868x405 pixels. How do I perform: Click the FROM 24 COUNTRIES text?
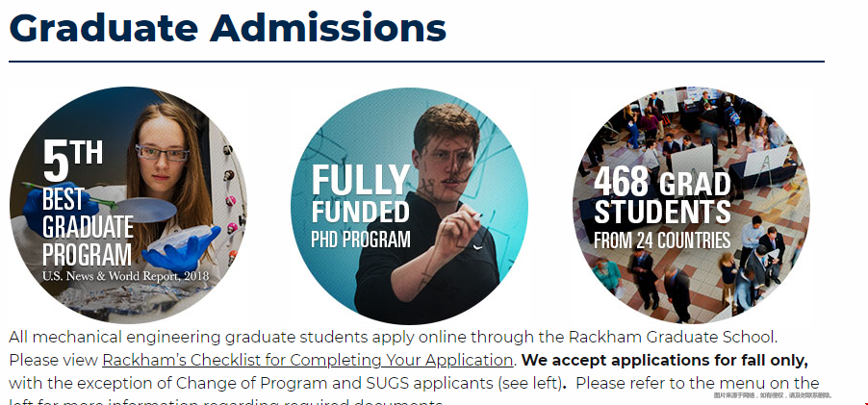point(662,240)
